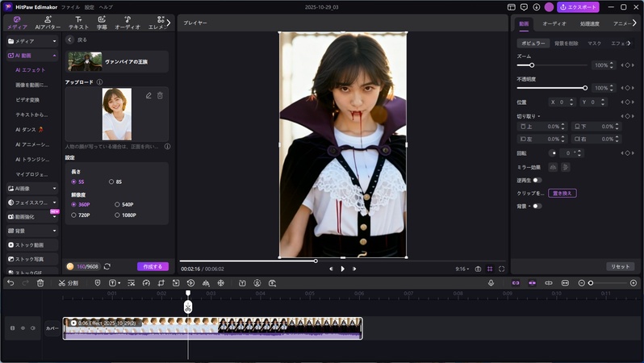The width and height of the screenshot is (644, 363).
Task: Select the 8S length option
Action: (x=115, y=181)
